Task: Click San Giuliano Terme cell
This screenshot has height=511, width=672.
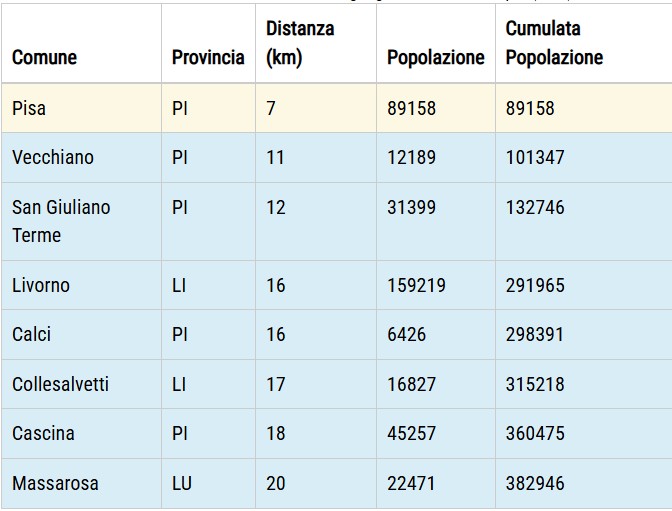Action: pyautogui.click(x=61, y=221)
